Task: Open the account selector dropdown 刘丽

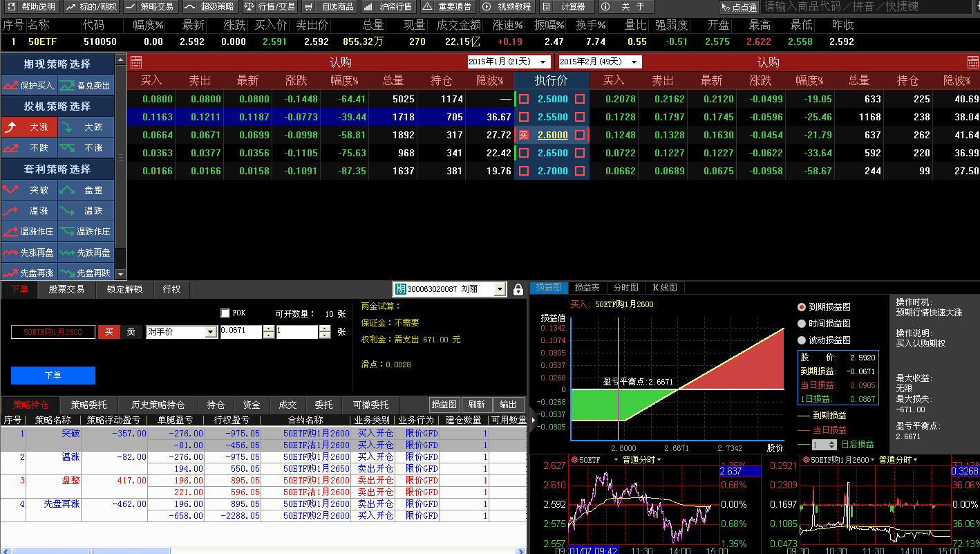Action: 500,289
